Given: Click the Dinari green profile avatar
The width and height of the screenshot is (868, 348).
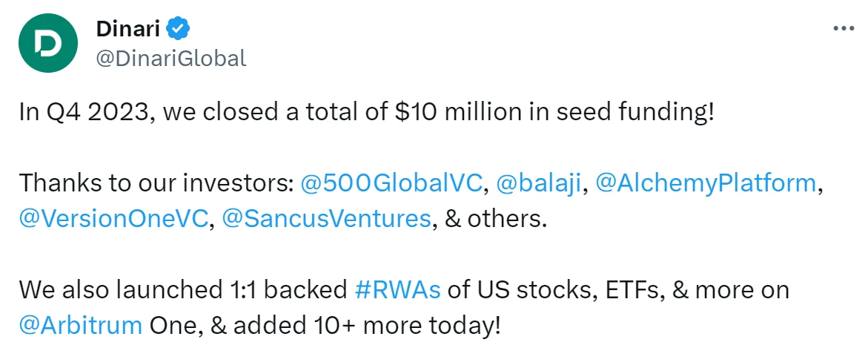Looking at the screenshot, I should tap(49, 43).
